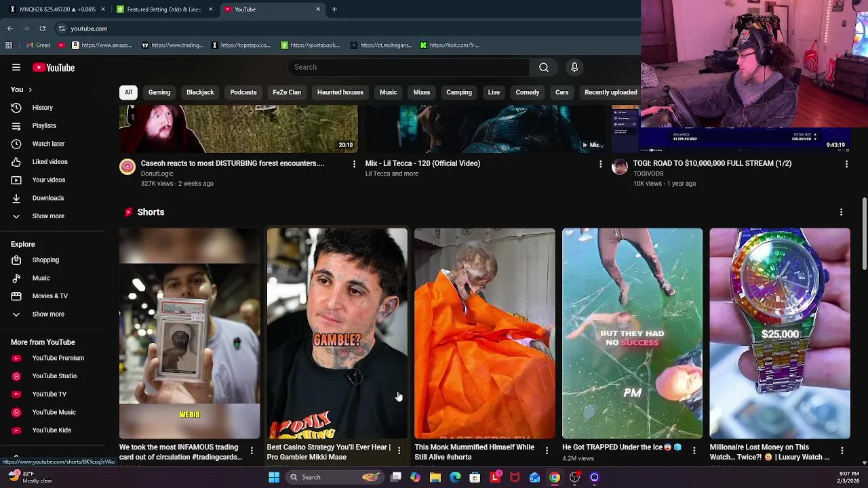Click DonutLogic channel avatar
This screenshot has height=488, width=868.
click(127, 167)
